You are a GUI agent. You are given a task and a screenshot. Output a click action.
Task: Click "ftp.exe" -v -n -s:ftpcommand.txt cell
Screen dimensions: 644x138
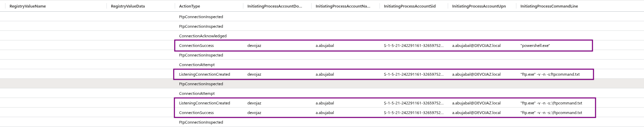[550, 74]
